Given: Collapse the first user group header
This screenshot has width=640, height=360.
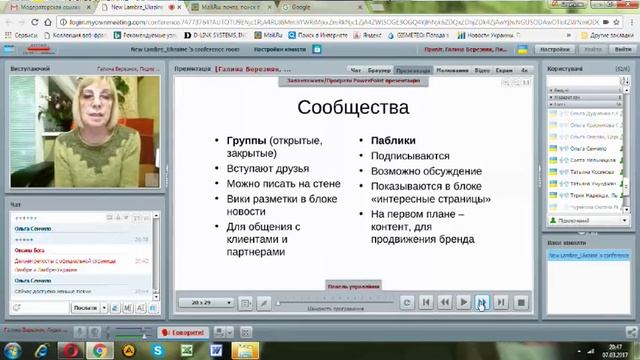Looking at the screenshot, I should 584,90.
